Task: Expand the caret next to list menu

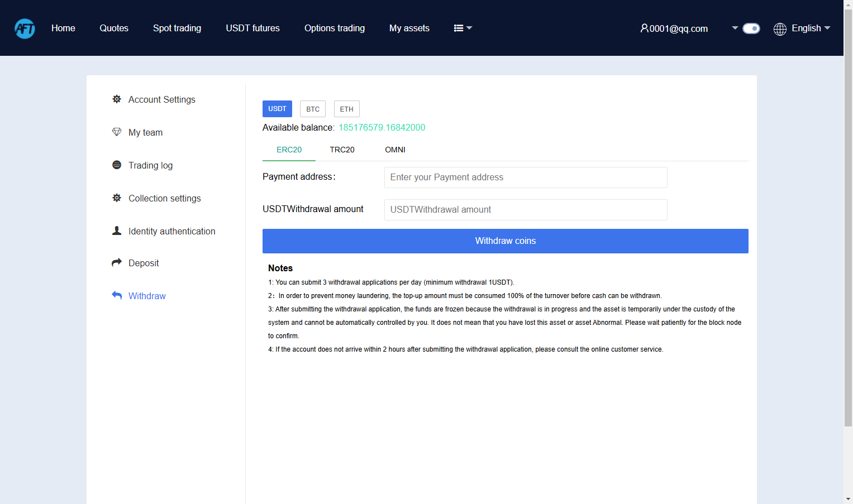Action: (x=469, y=28)
